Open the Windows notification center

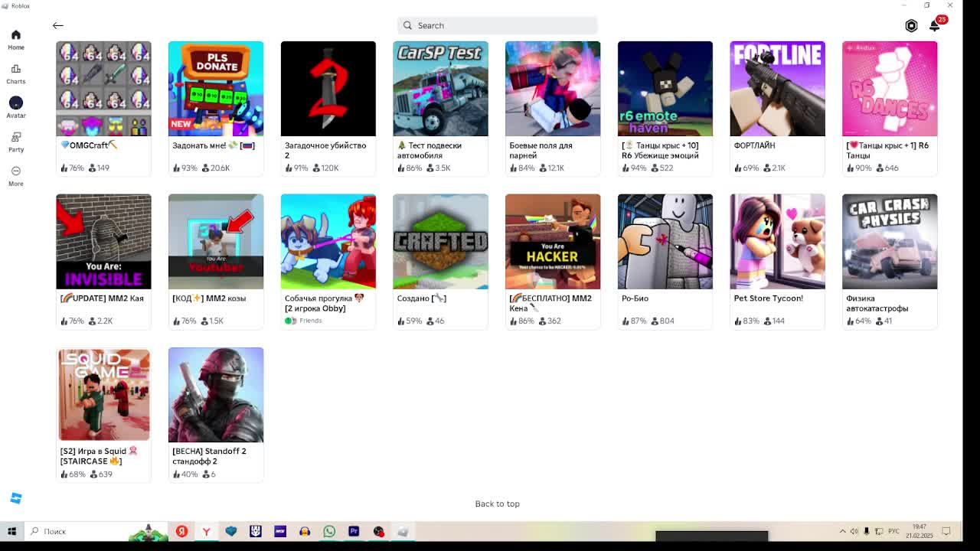pyautogui.click(x=946, y=531)
